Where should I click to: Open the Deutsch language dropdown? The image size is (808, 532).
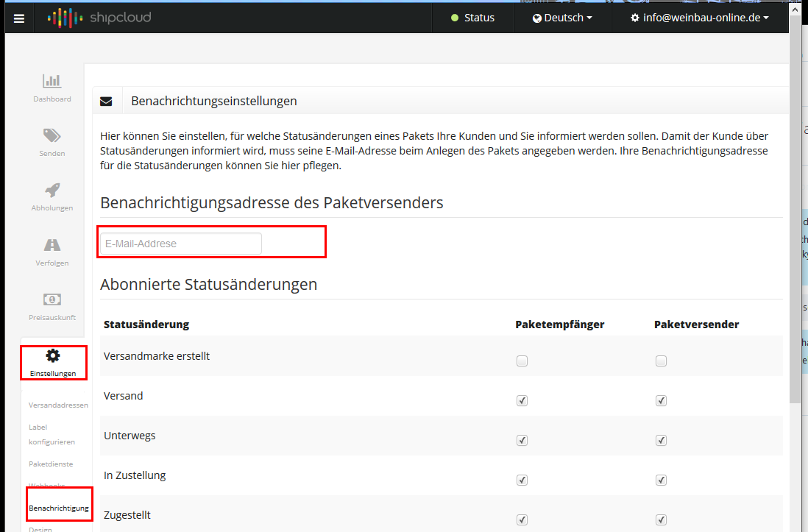click(562, 18)
